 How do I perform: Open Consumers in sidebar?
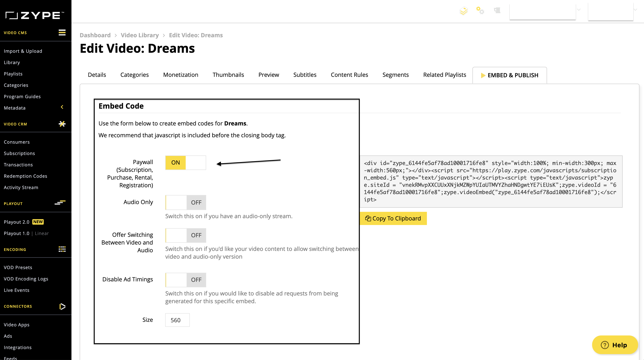(x=17, y=142)
